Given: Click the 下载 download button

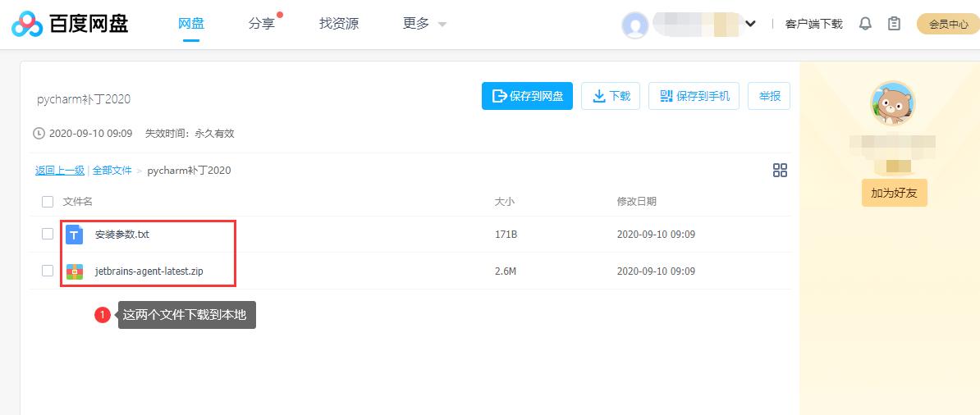Looking at the screenshot, I should [611, 96].
